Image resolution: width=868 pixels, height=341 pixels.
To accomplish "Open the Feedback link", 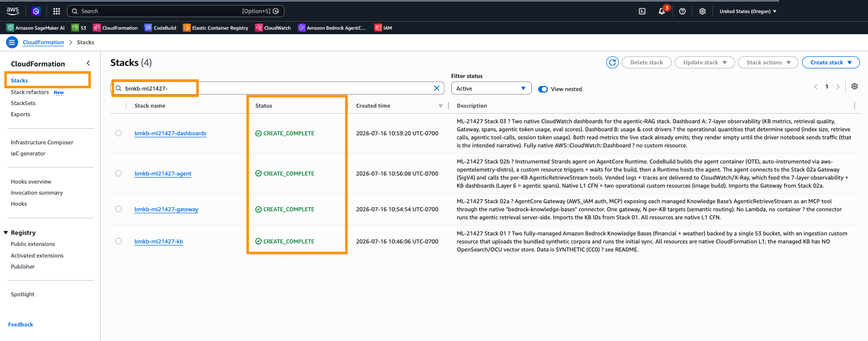I will pyautogui.click(x=21, y=324).
